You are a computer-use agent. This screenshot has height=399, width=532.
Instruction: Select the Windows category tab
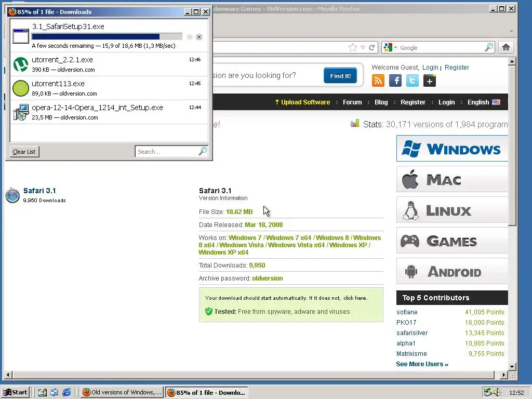click(x=453, y=149)
